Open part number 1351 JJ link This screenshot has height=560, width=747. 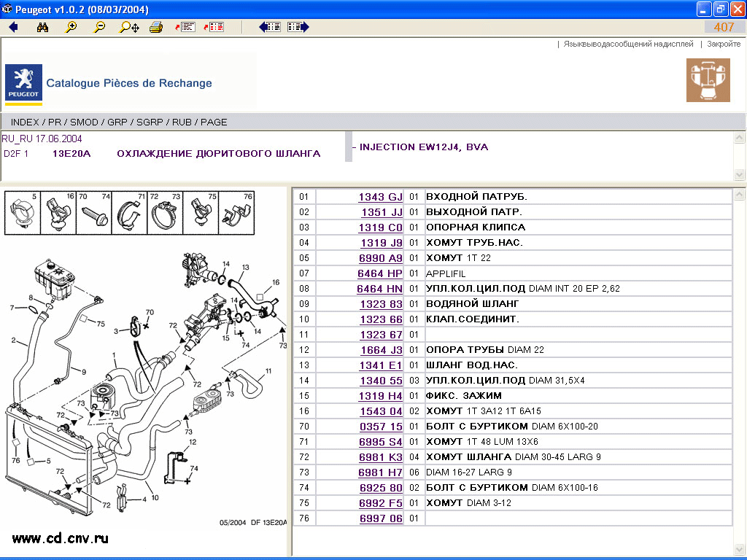382,212
